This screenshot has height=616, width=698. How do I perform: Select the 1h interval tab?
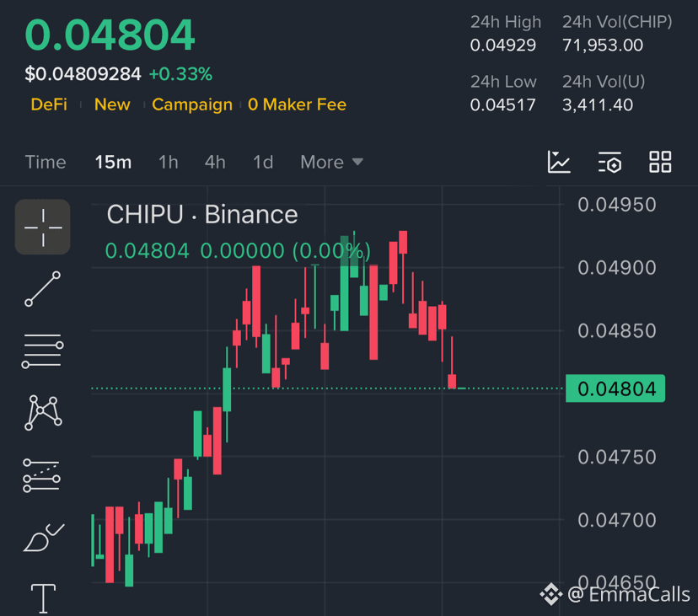point(169,162)
